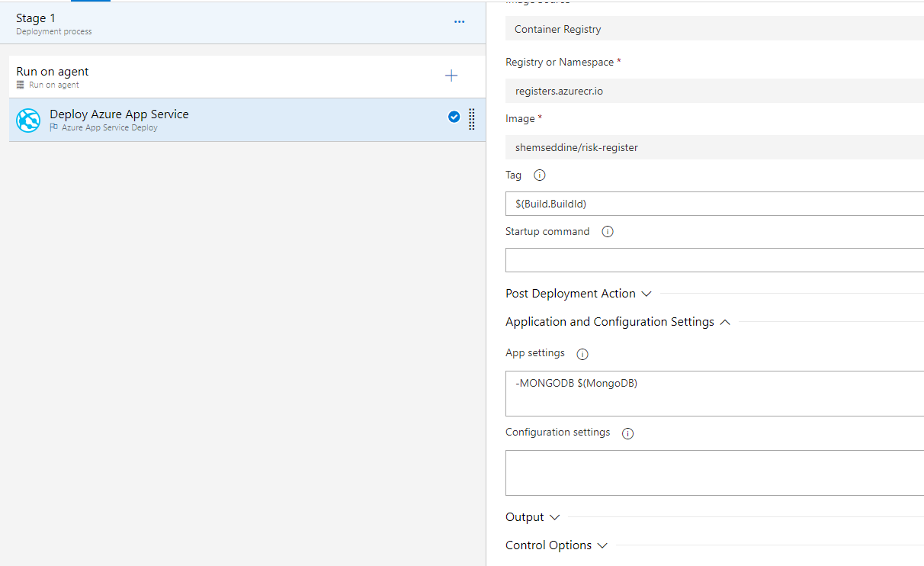Image resolution: width=924 pixels, height=566 pixels.
Task: Add a task with the plus icon
Action: (x=451, y=76)
